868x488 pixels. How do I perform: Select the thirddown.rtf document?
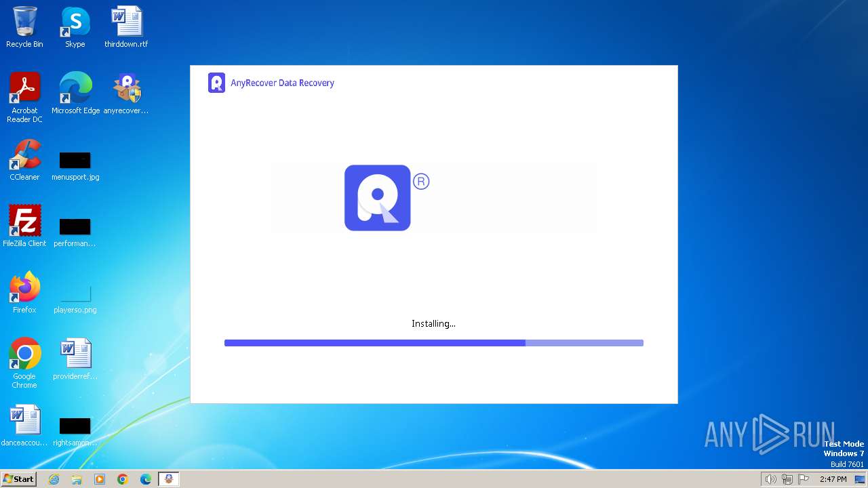coord(126,27)
